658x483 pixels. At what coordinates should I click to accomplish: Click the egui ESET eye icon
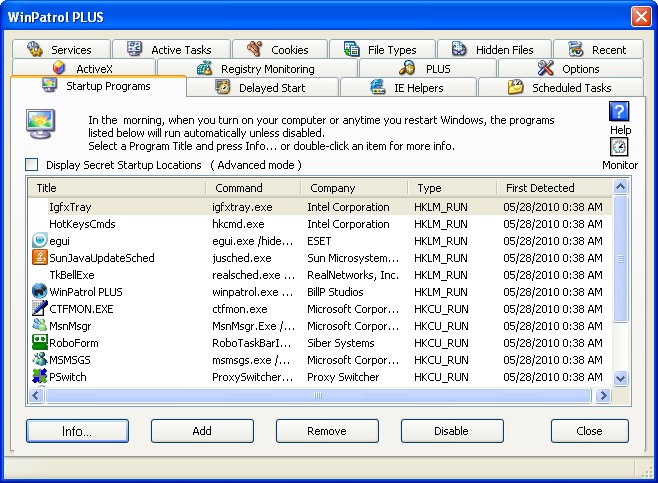[40, 240]
